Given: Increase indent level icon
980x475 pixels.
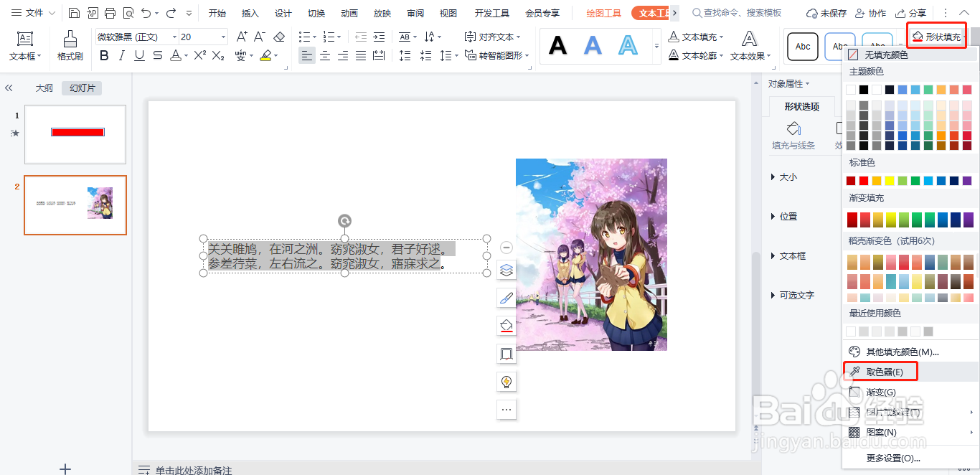Looking at the screenshot, I should click(x=378, y=37).
